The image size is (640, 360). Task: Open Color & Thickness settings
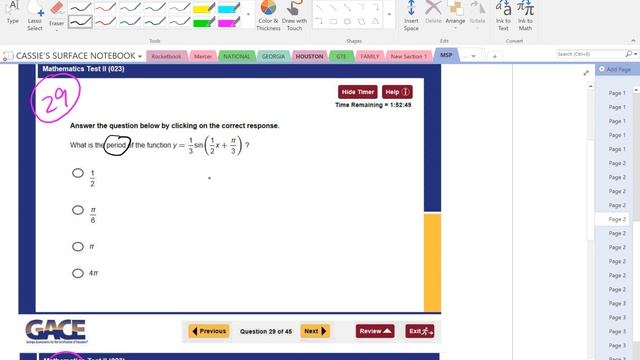click(x=268, y=16)
